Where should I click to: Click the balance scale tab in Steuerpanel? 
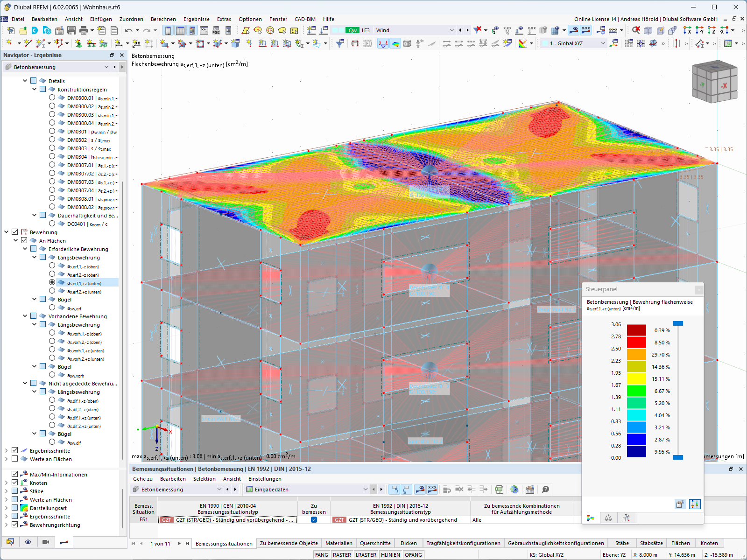coord(608,518)
